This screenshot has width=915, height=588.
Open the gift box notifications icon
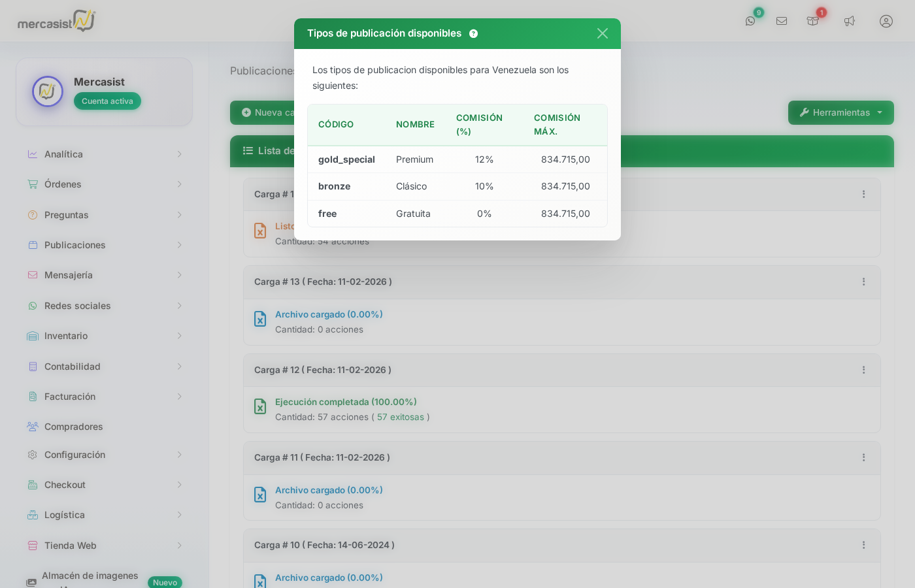tap(812, 21)
